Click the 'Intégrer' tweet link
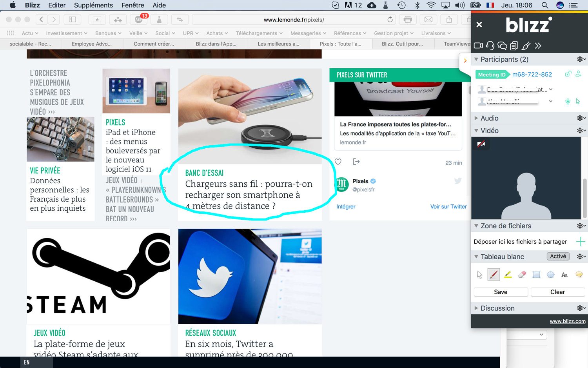This screenshot has width=588, height=368. click(x=346, y=206)
